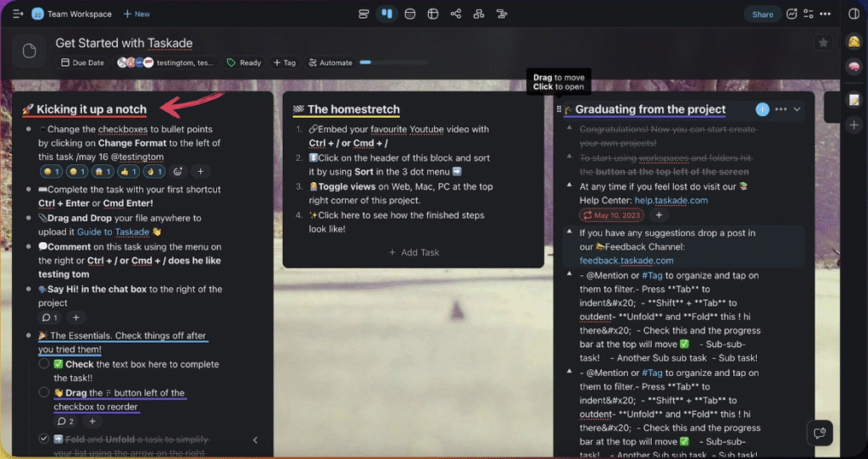Switch to Gantt chart view icon
868x459 pixels.
(502, 14)
